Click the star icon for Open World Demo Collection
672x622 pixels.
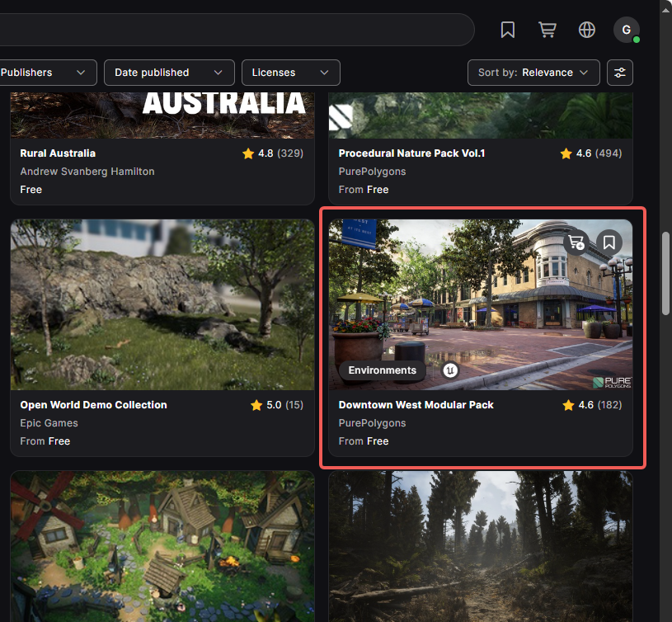256,405
